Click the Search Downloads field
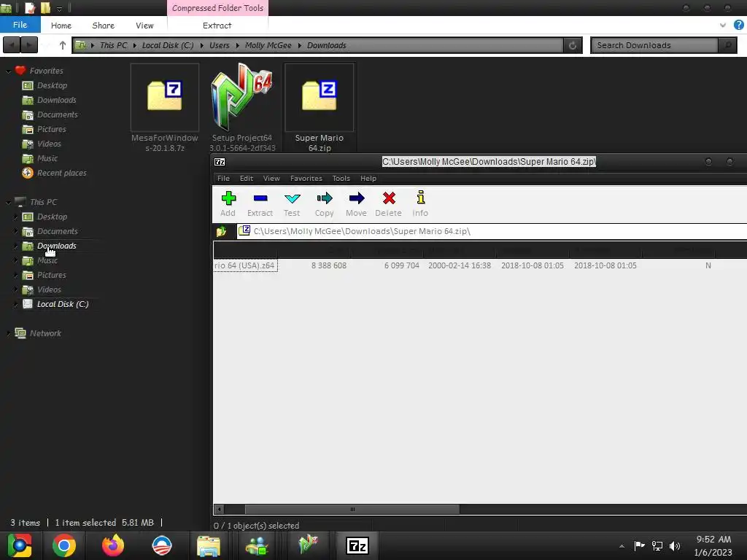The image size is (747, 560). [x=654, y=45]
